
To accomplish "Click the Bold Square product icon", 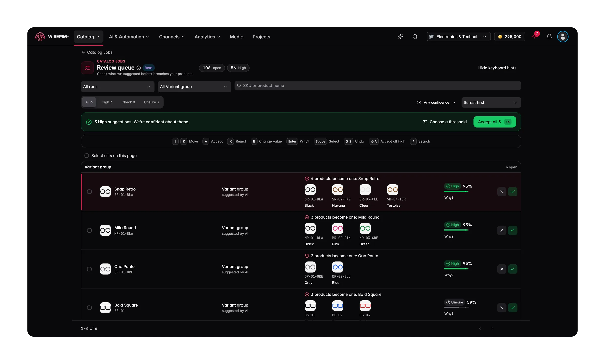I will click(x=105, y=308).
